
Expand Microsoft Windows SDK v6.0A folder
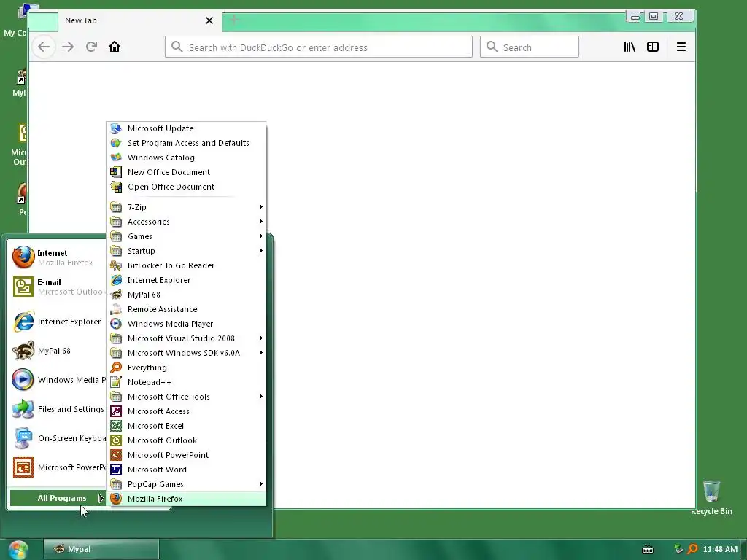[186, 353]
